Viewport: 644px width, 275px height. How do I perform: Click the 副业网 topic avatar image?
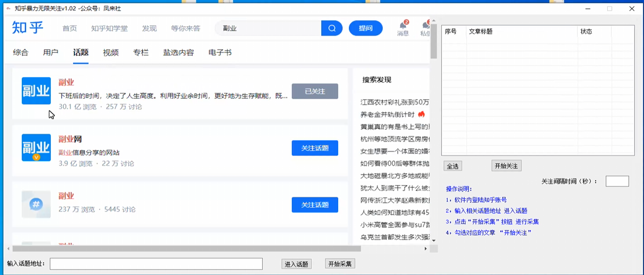coord(36,148)
